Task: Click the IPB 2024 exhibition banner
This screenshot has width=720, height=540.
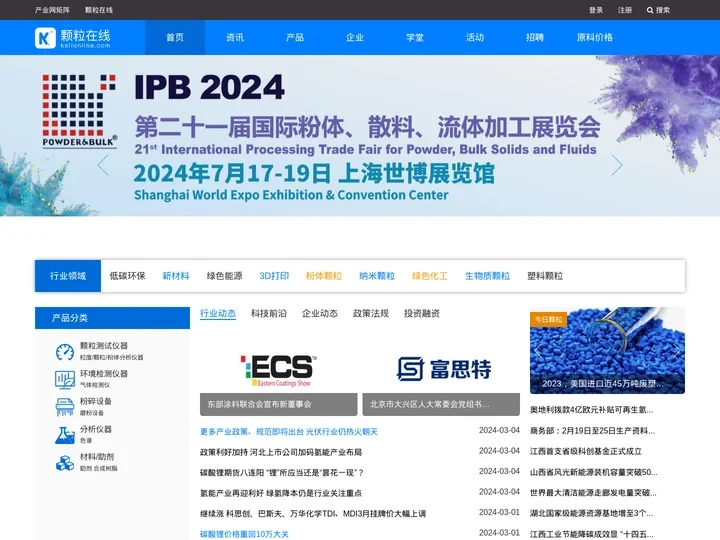Action: click(360, 135)
